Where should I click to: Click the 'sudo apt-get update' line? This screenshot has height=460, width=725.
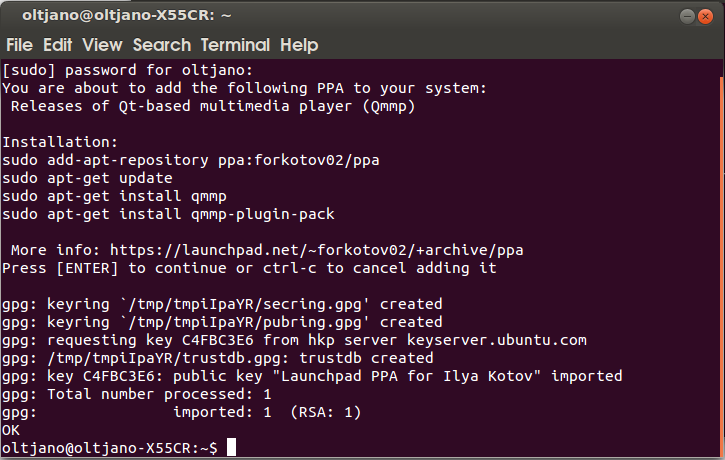click(x=87, y=178)
